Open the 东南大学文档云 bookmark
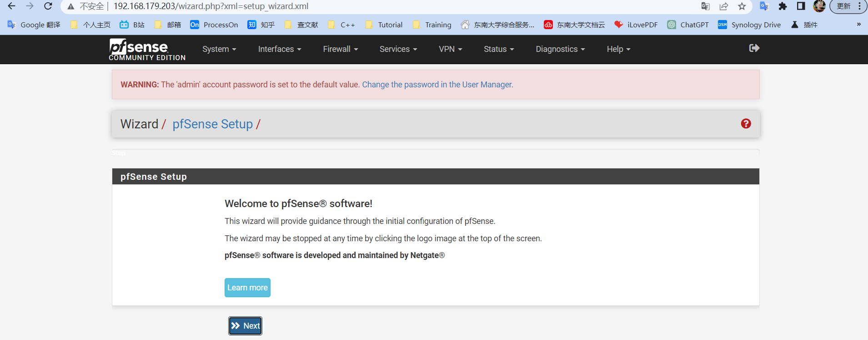Image resolution: width=868 pixels, height=340 pixels. 575,25
